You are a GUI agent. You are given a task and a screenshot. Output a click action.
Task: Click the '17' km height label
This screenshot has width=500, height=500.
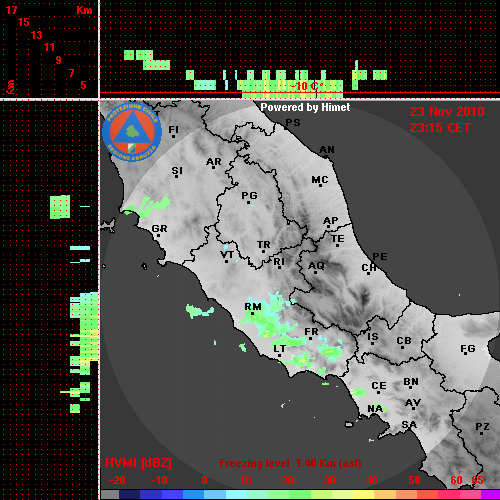click(12, 10)
